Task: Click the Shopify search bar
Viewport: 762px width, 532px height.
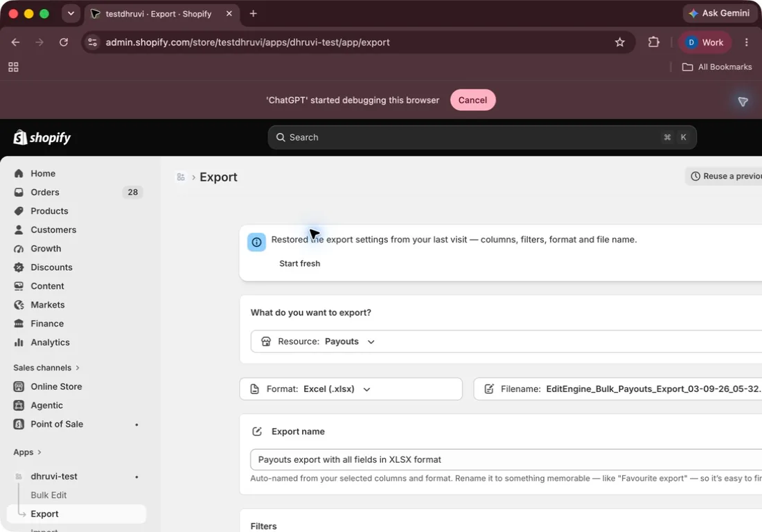Action: [482, 137]
